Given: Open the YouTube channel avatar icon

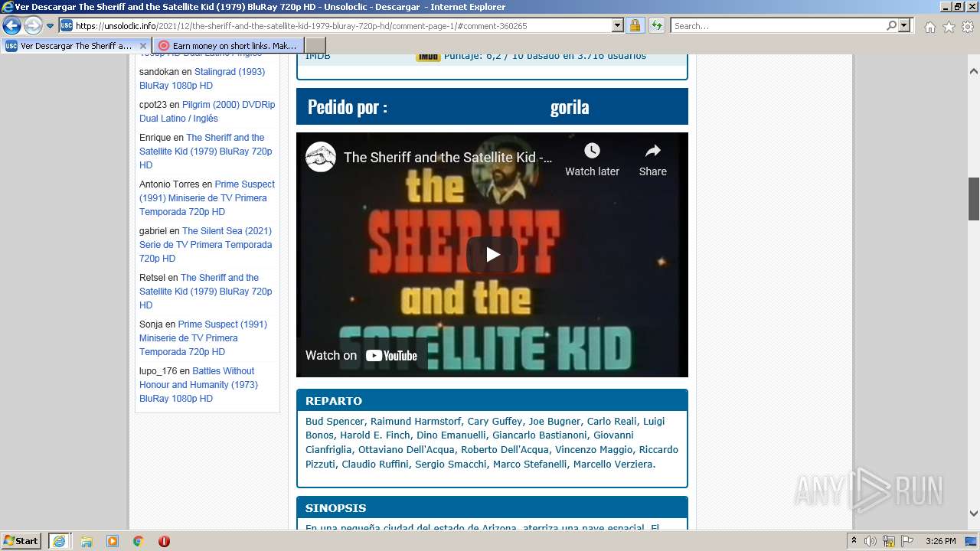Looking at the screenshot, I should tap(321, 157).
